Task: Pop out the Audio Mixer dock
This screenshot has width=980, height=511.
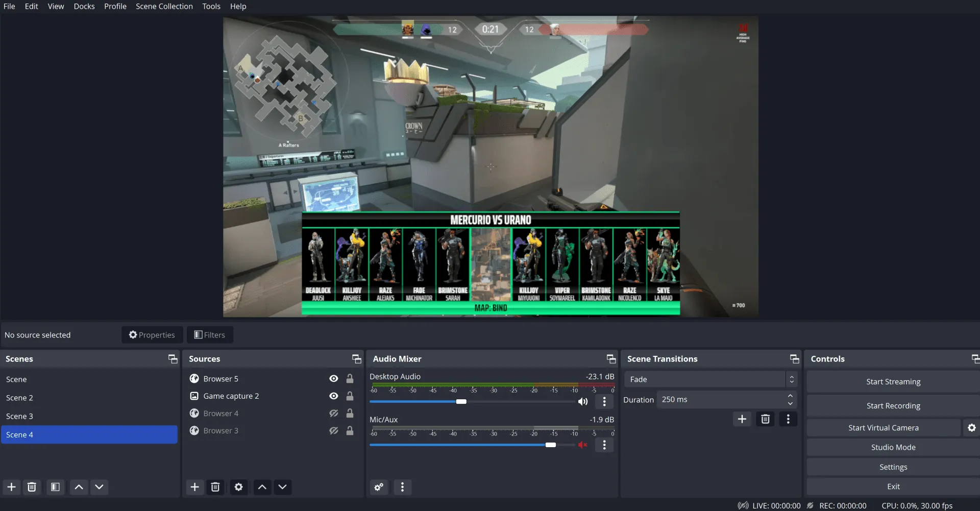Action: click(x=611, y=359)
